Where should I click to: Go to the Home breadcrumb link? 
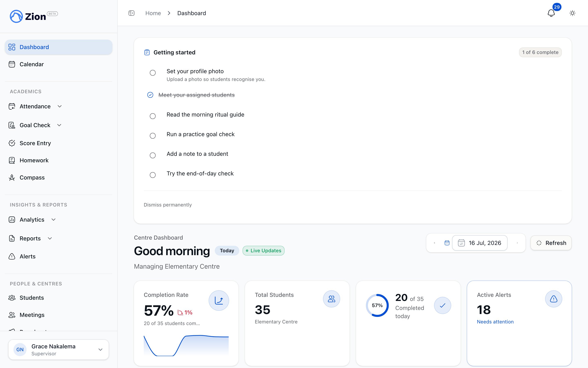(x=153, y=13)
